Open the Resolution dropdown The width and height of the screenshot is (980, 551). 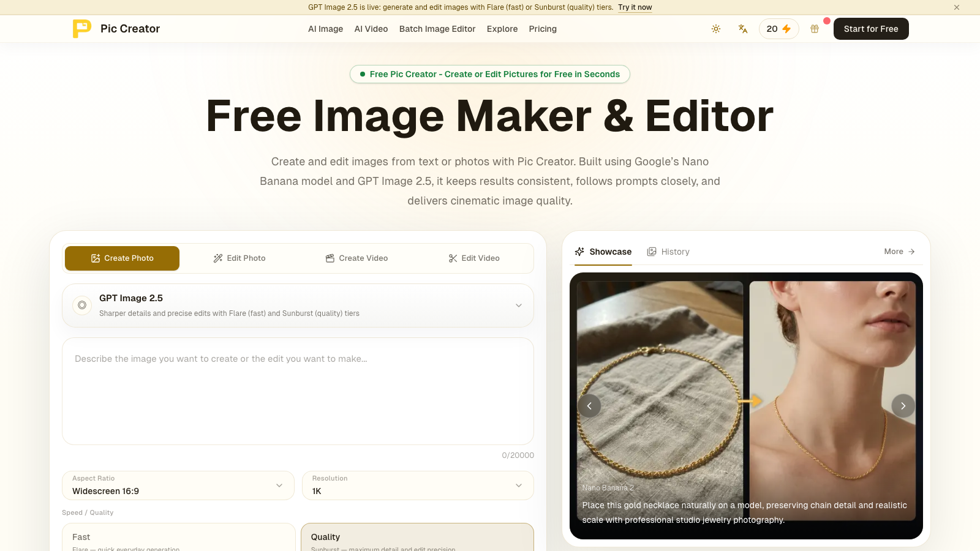[x=418, y=485]
